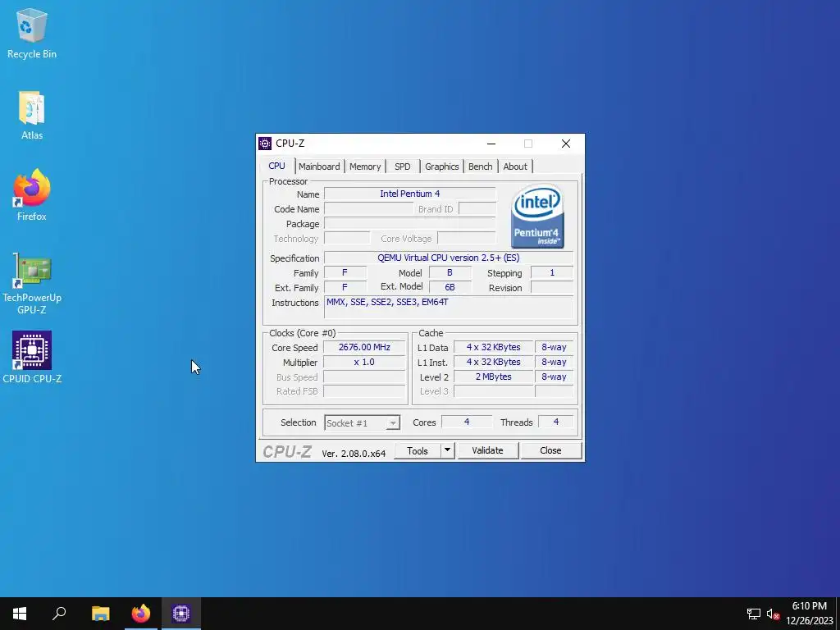Click the Model value B
Image resolution: width=840 pixels, height=630 pixels.
click(450, 272)
